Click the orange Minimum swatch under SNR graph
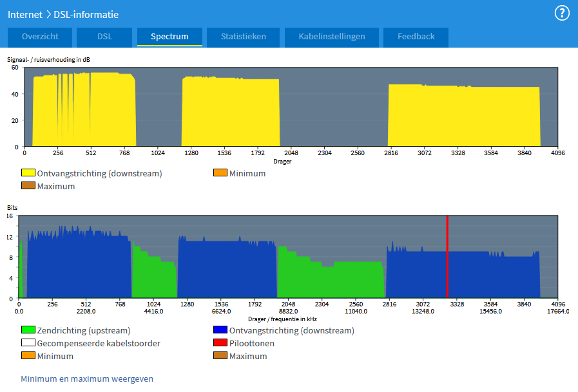The height and width of the screenshot is (392, 578). coord(220,173)
